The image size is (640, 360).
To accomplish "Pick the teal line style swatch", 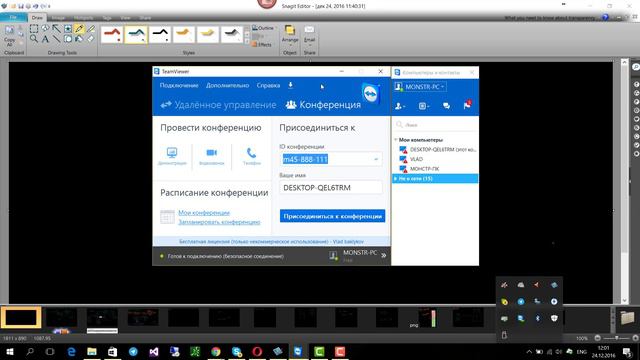I will pos(136,35).
